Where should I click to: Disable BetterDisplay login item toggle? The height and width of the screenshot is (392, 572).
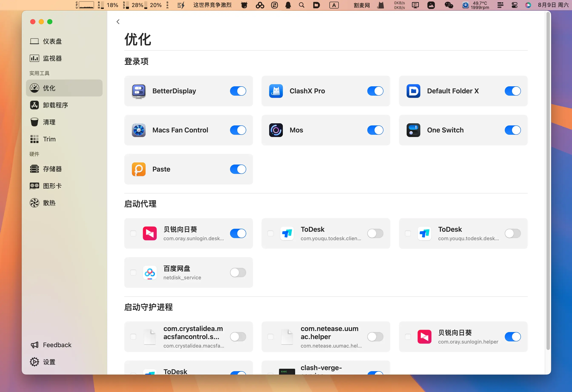point(238,91)
